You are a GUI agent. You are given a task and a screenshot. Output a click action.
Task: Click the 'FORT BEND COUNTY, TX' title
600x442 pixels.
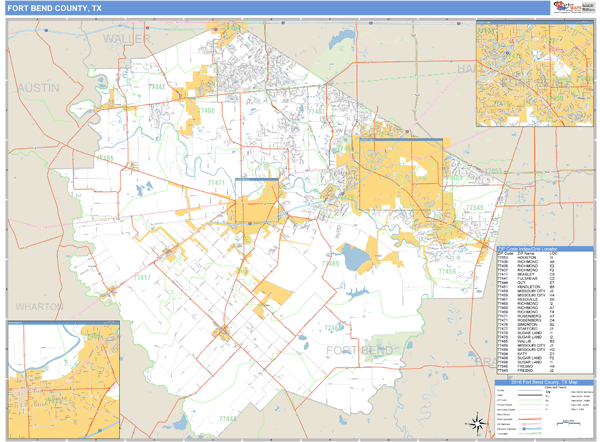click(x=54, y=8)
